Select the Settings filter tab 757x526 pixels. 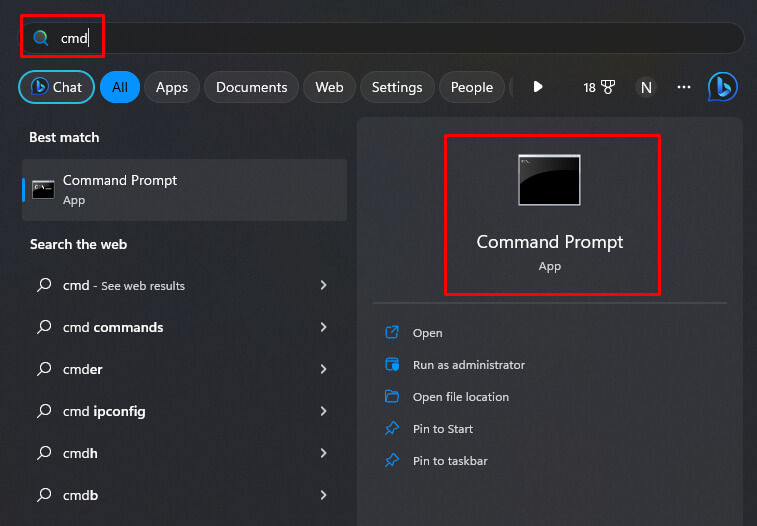[x=397, y=87]
